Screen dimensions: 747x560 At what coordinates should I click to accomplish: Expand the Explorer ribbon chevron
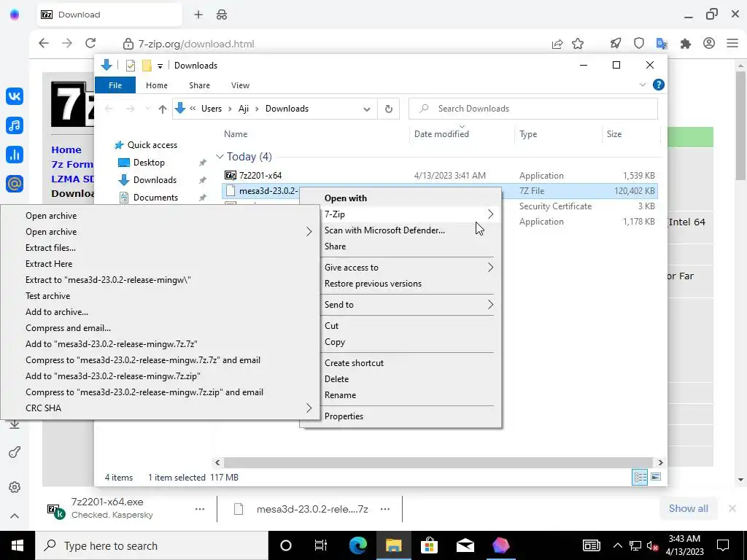click(642, 85)
